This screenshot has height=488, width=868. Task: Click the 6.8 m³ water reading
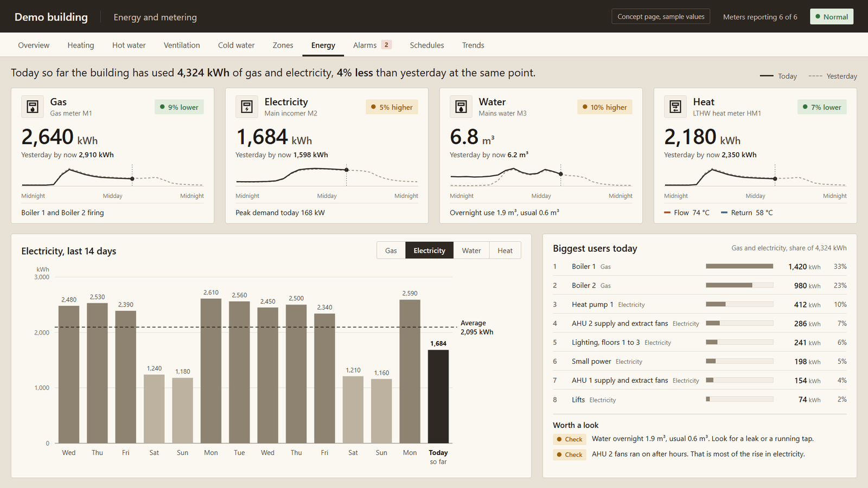[x=472, y=137]
